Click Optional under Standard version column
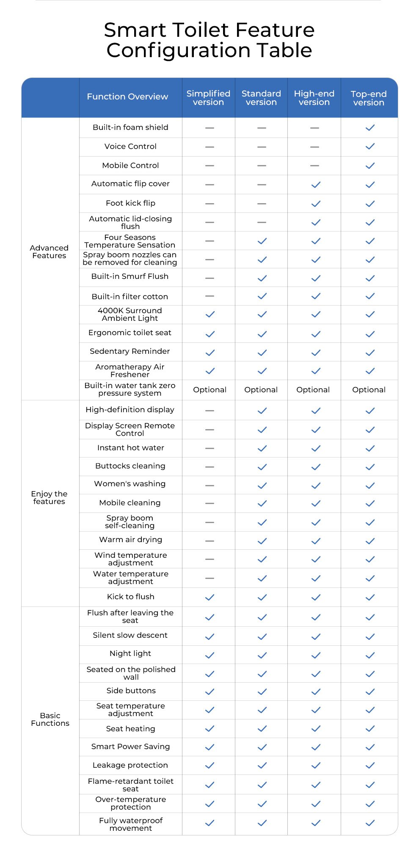This screenshot has height=868, width=419. (x=261, y=390)
